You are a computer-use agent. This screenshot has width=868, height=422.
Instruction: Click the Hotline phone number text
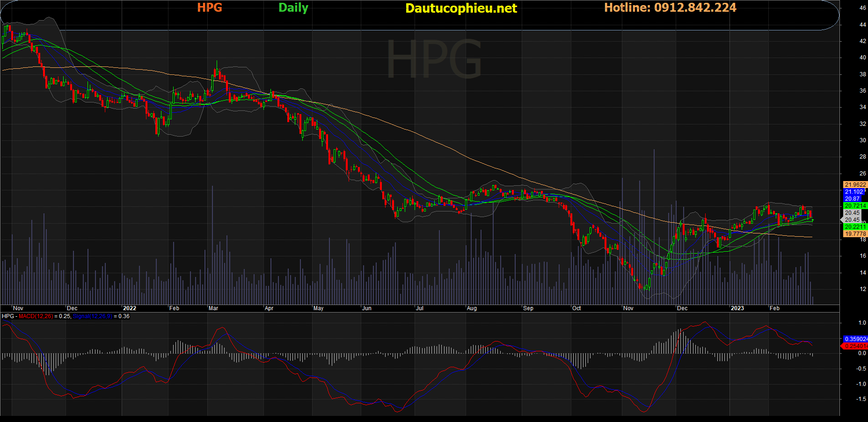click(x=670, y=7)
